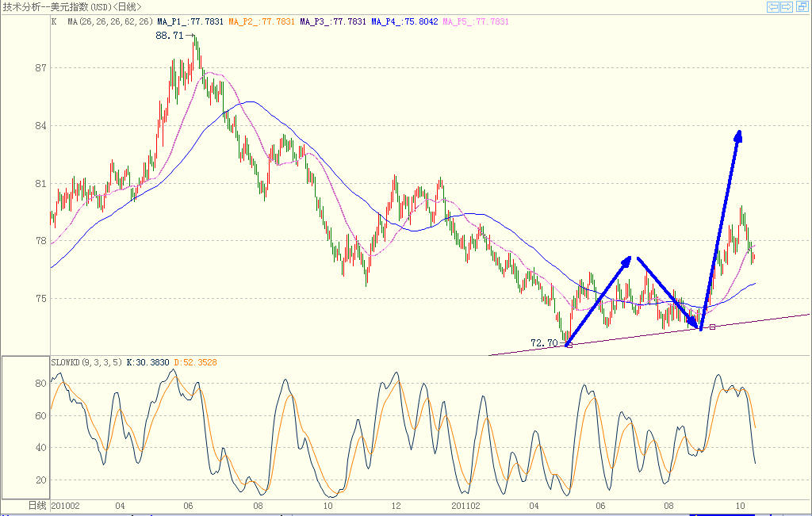Click the 84 price axis label

41,126
